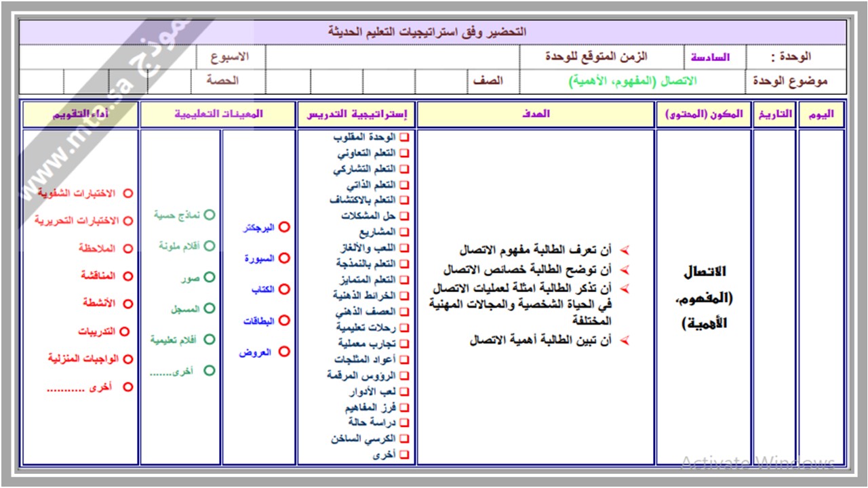Select the unit value السادسة
Image resolution: width=868 pixels, height=488 pixels.
(x=710, y=58)
